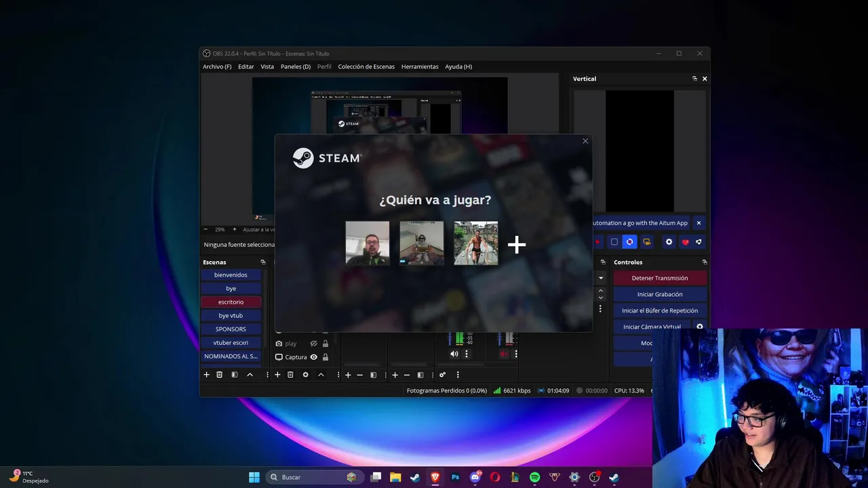Viewport: 868px width, 488px height.
Task: Open audio mixer advanced settings gears icon
Action: 442,375
